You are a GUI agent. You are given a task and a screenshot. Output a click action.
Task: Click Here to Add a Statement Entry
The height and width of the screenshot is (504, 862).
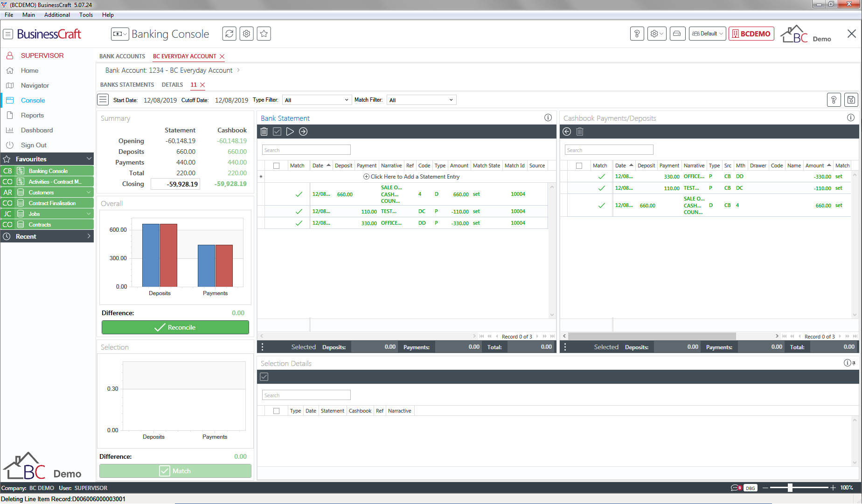point(411,177)
